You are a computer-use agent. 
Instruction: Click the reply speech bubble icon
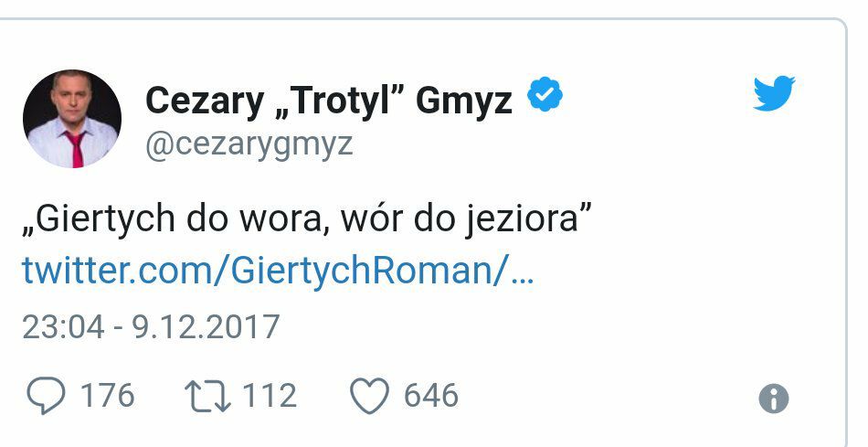point(46,396)
